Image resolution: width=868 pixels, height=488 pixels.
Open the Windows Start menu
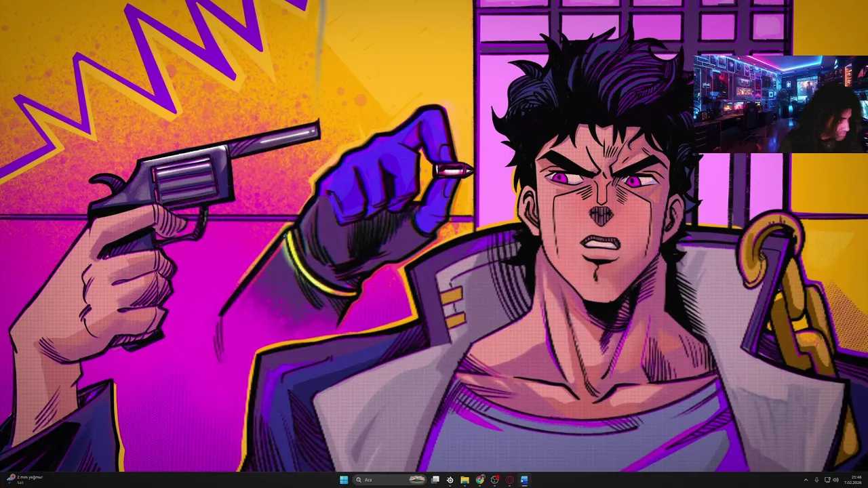click(344, 480)
